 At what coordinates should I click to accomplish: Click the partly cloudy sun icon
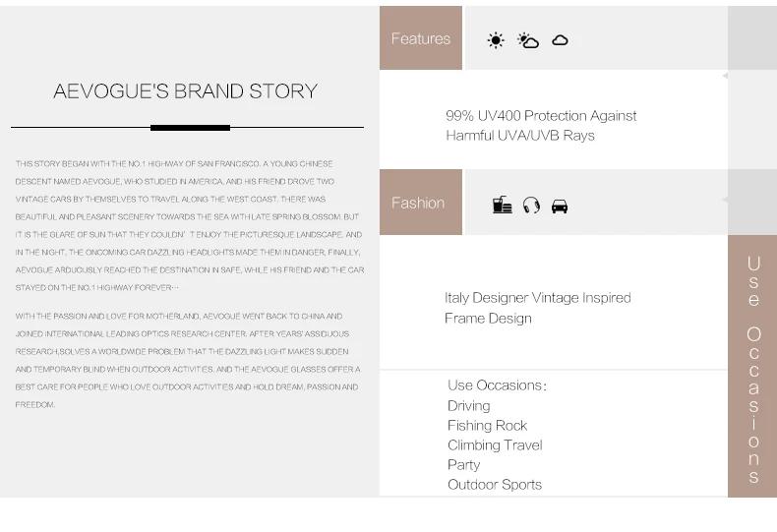528,40
